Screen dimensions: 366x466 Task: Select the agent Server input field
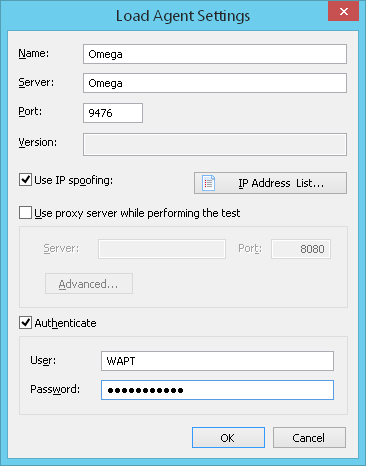click(x=215, y=83)
